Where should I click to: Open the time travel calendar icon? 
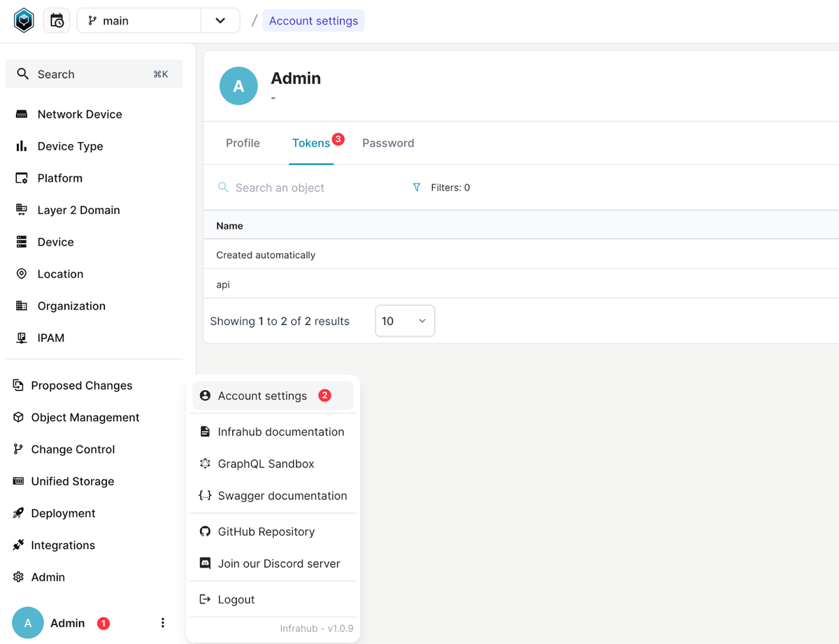tap(57, 20)
